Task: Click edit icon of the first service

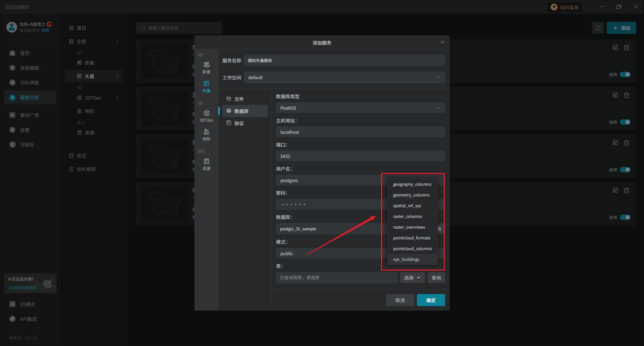Action: [x=615, y=48]
